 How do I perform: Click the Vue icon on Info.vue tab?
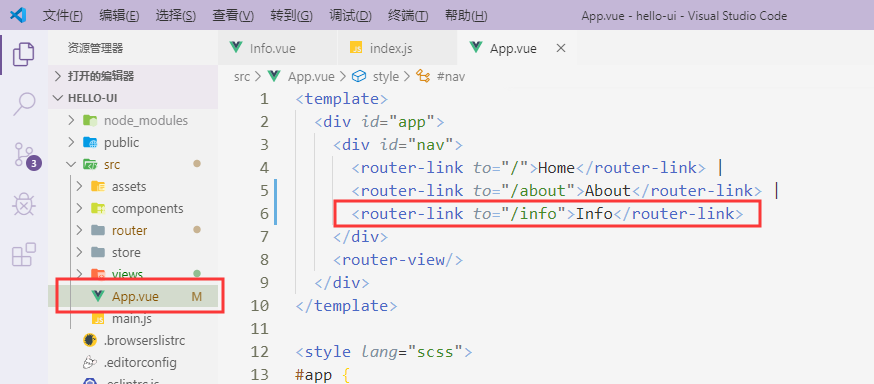pyautogui.click(x=236, y=48)
